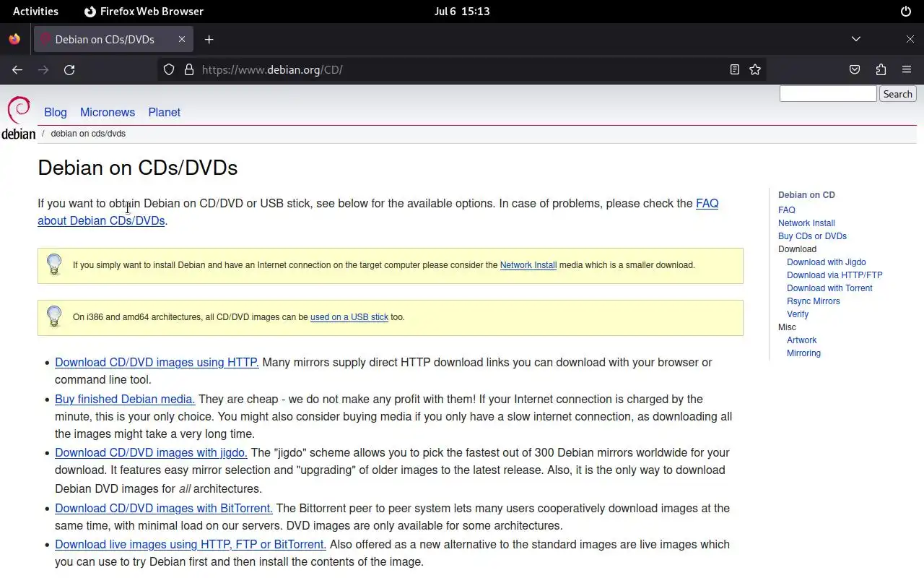Open the used on a USB stick link
This screenshot has width=924, height=578.
tap(349, 317)
